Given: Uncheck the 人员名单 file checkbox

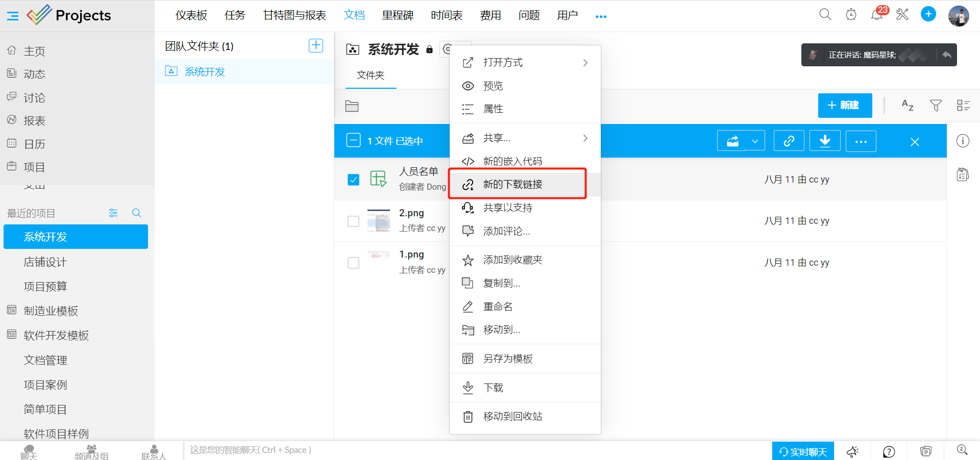Looking at the screenshot, I should (353, 180).
